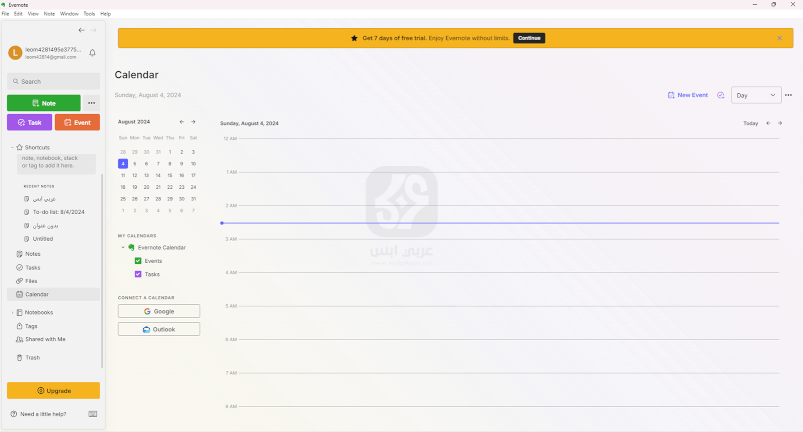Click the calendar sync tasks icon
The image size is (803, 432).
[721, 95]
